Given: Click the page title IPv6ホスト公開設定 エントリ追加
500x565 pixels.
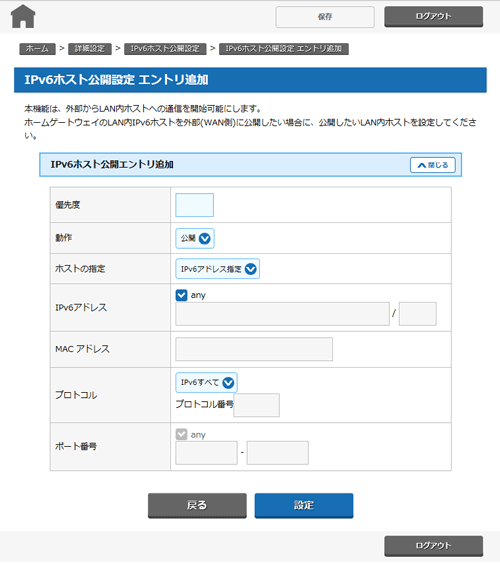Looking at the screenshot, I should click(116, 80).
